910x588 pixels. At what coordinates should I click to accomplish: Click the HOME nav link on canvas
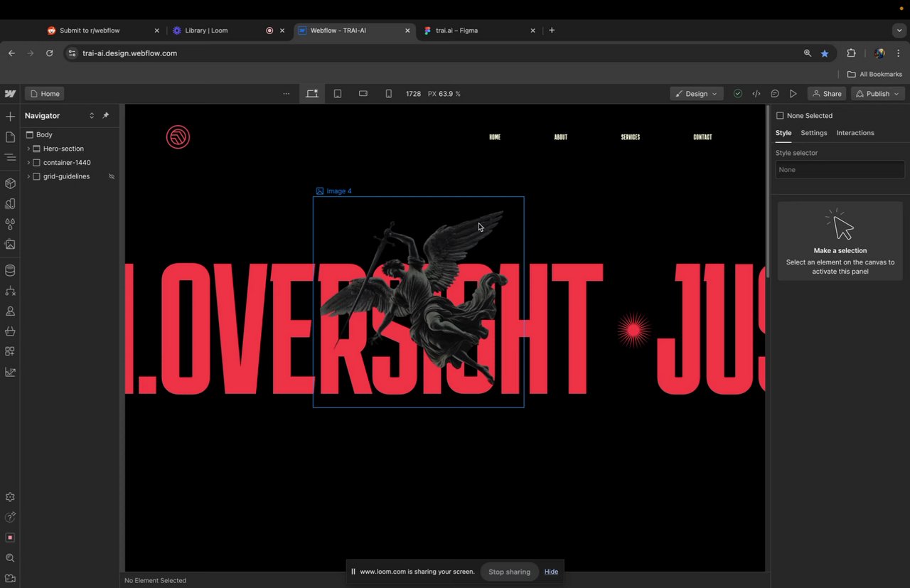pos(495,137)
